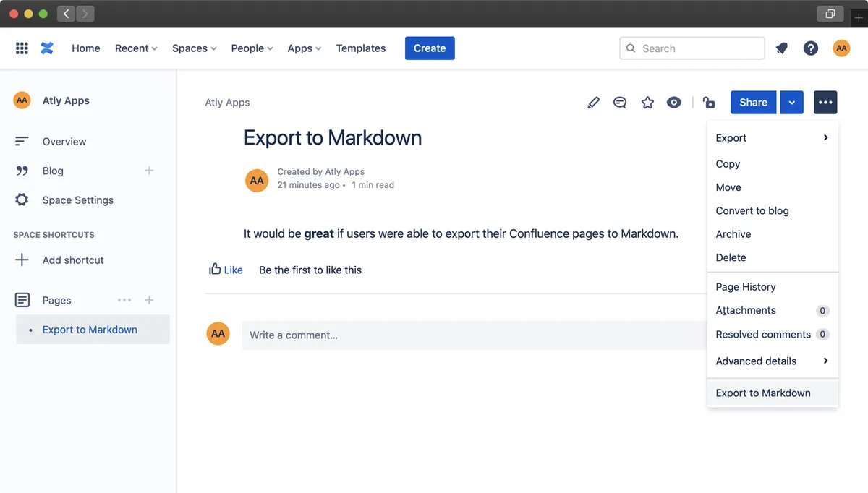Open the Share dropdown arrow
The width and height of the screenshot is (868, 493).
coord(792,103)
